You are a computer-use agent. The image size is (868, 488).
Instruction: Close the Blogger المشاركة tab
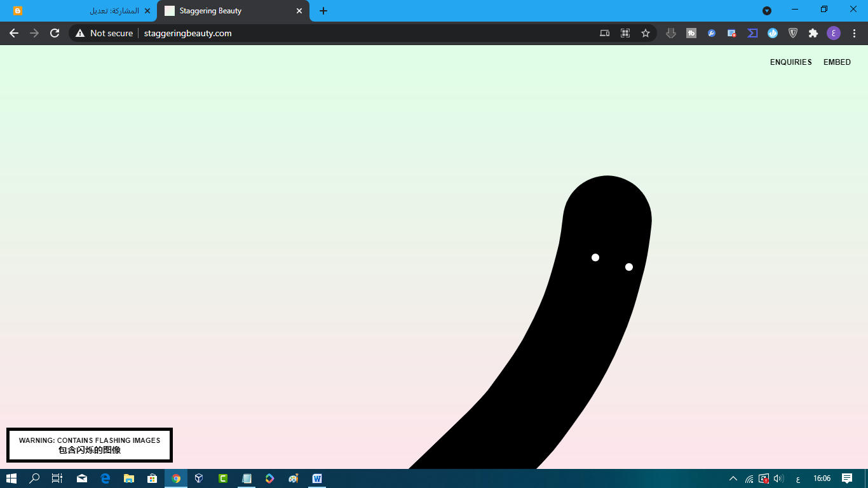coord(147,11)
